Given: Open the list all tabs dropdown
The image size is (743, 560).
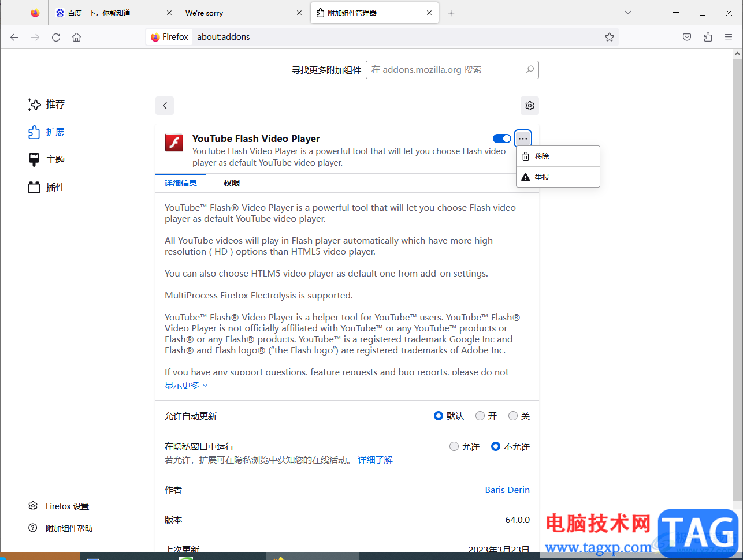Looking at the screenshot, I should 628,13.
